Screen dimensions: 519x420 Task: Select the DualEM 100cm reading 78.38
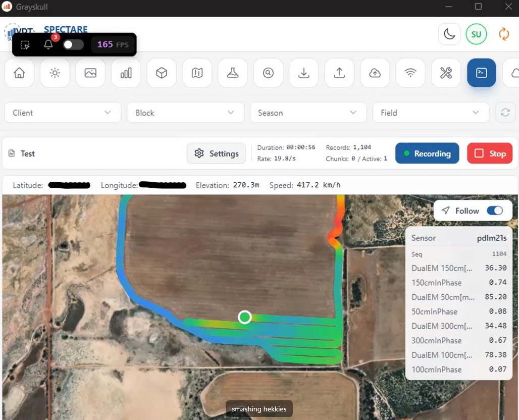point(459,355)
